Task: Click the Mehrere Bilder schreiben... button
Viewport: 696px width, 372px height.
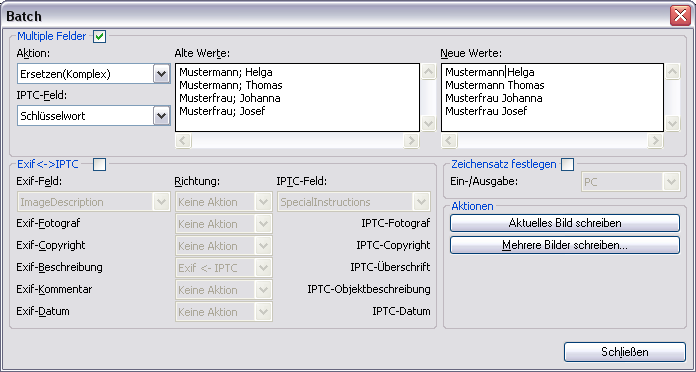Action: 565,245
